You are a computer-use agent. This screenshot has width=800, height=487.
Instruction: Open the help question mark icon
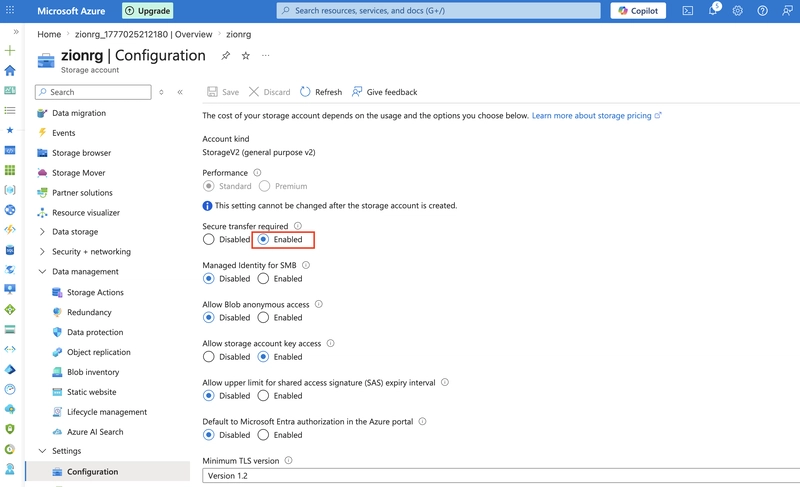762,11
